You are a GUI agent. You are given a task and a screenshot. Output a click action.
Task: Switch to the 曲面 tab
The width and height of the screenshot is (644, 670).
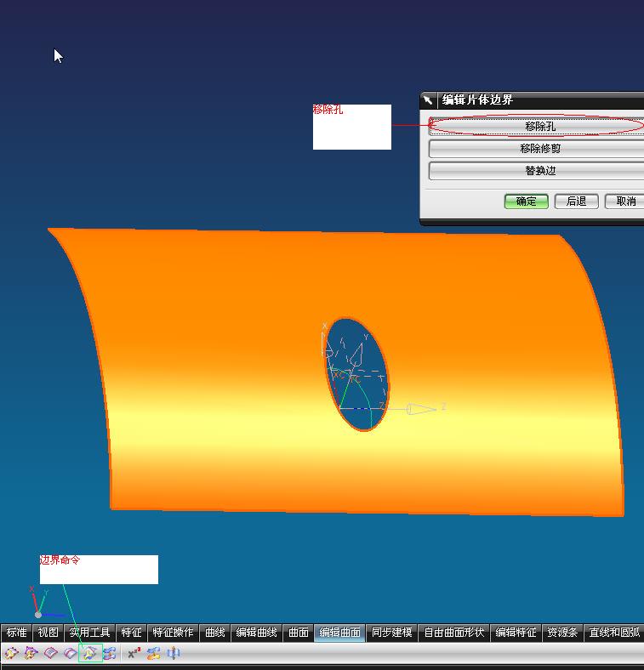[x=298, y=633]
